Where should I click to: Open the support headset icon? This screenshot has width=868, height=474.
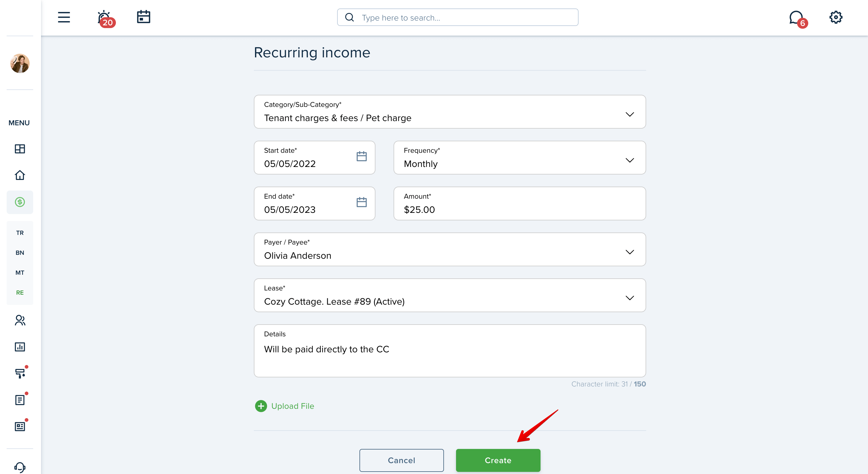(x=20, y=467)
